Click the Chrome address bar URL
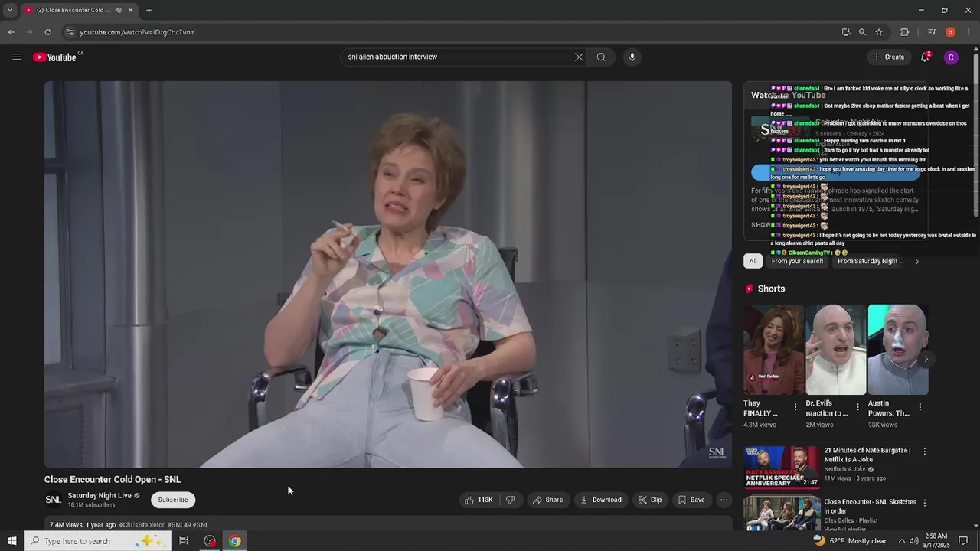Image resolution: width=980 pixels, height=551 pixels. coord(138,32)
